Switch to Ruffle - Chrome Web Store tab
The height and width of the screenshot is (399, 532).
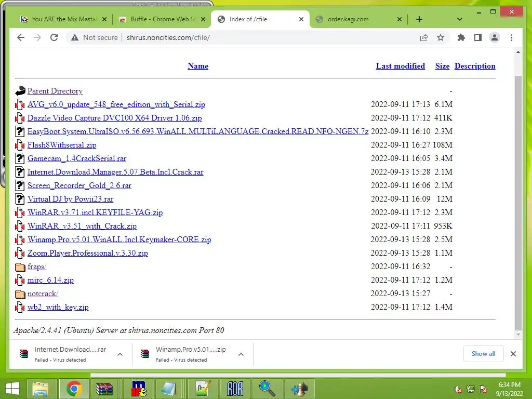(163, 19)
